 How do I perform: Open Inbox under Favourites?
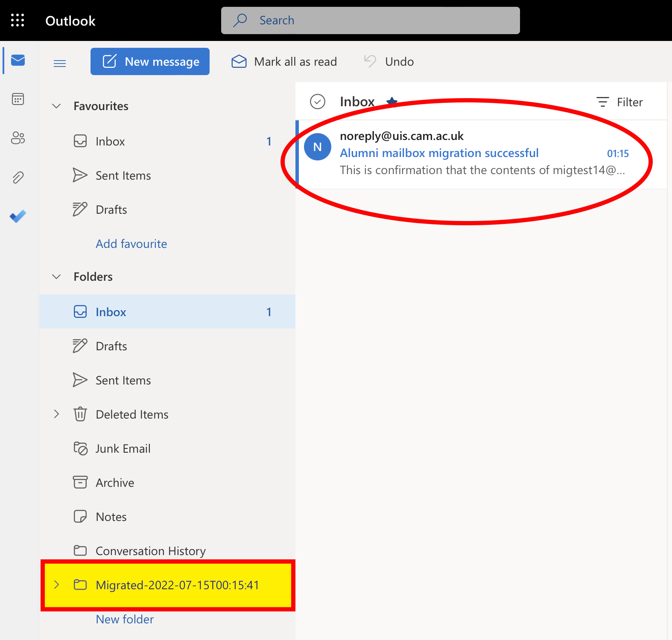(167, 141)
